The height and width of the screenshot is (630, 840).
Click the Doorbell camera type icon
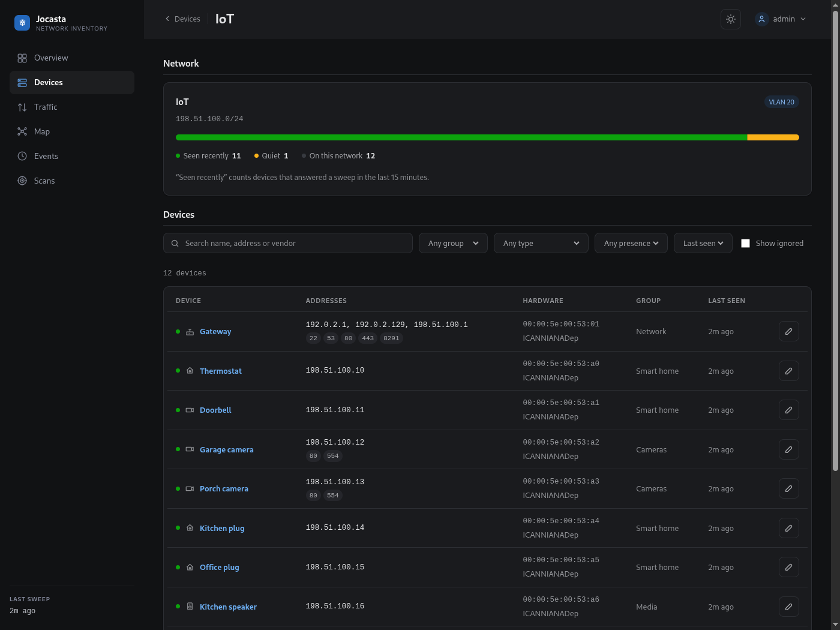190,410
